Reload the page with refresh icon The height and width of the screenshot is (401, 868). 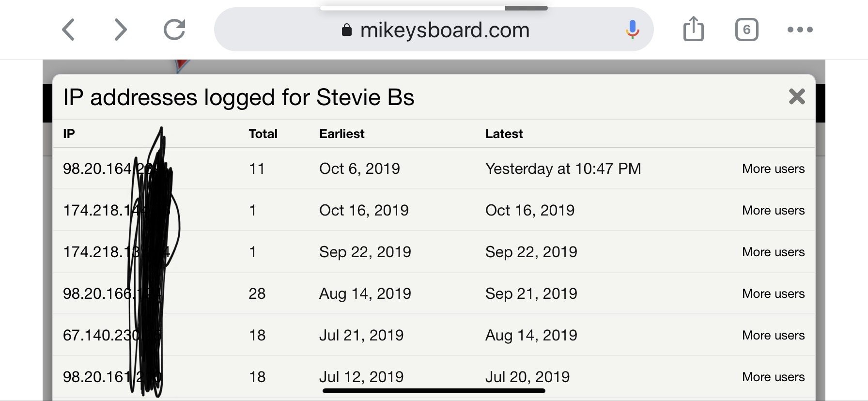coord(174,30)
